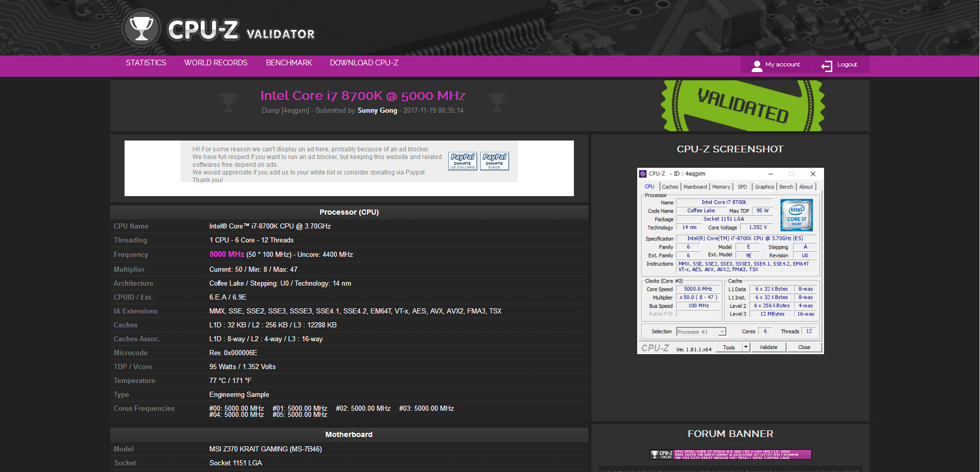Click the Logout arrow icon
Viewport: 980px width, 472px height.
(x=827, y=65)
